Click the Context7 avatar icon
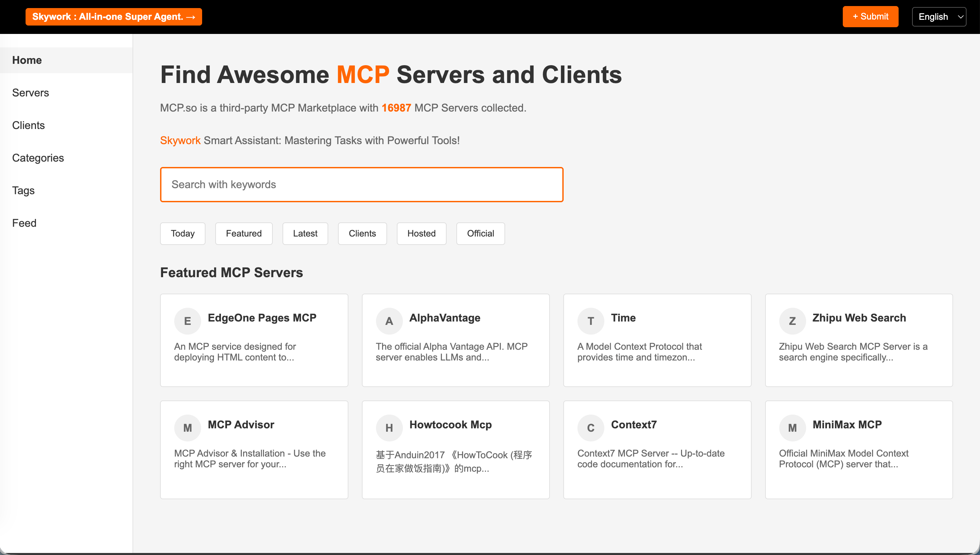The image size is (980, 555). (x=591, y=428)
